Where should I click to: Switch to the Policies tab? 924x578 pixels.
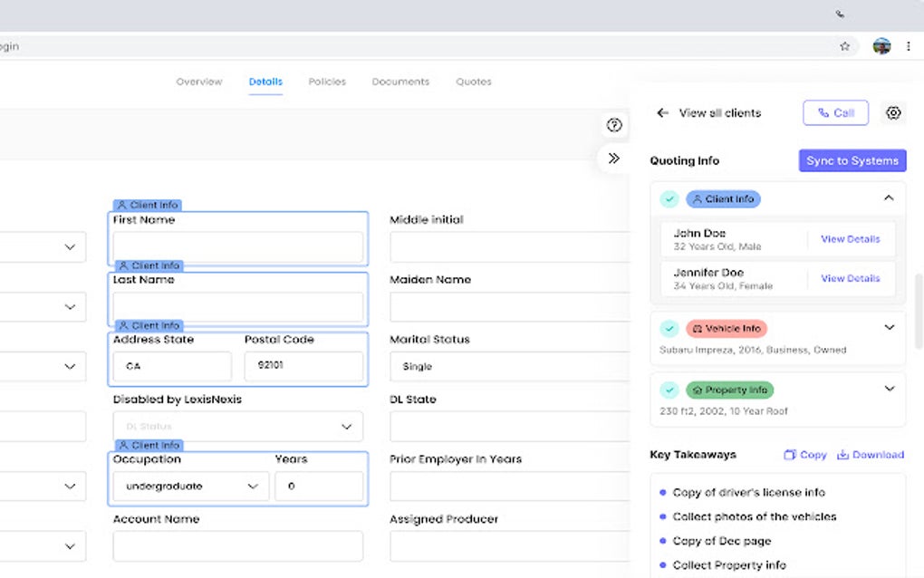click(327, 82)
